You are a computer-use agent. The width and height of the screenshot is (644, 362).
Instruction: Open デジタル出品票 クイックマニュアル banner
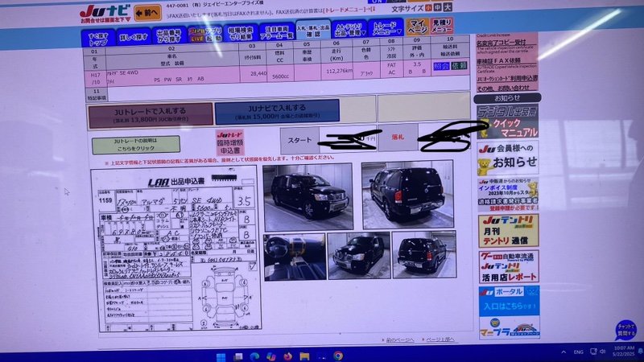tap(508, 122)
